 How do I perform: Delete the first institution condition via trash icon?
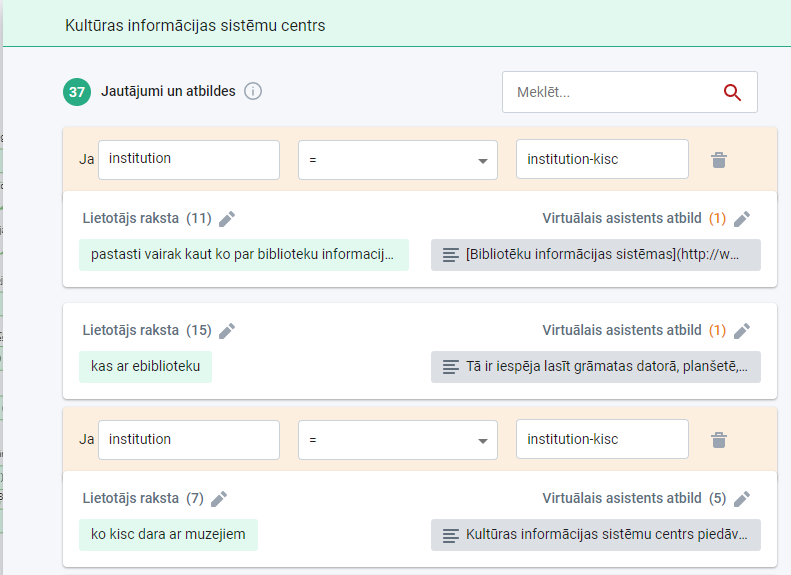tap(718, 160)
